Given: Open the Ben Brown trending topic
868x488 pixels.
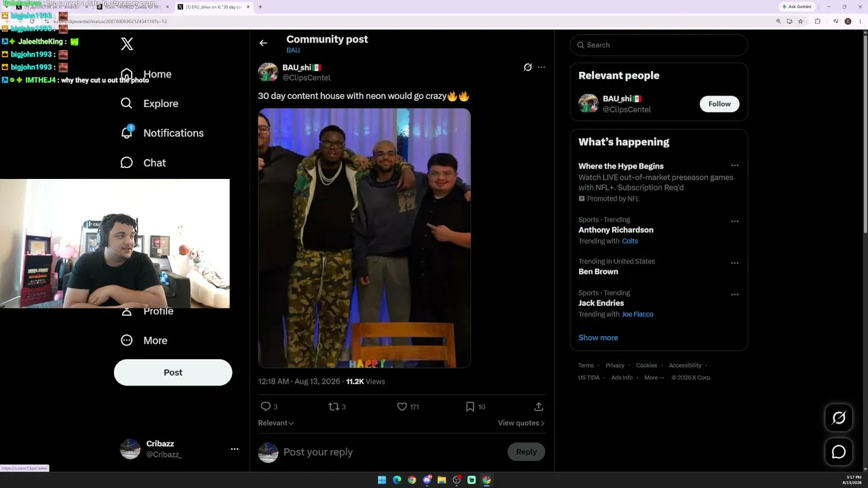Looking at the screenshot, I should click(598, 272).
